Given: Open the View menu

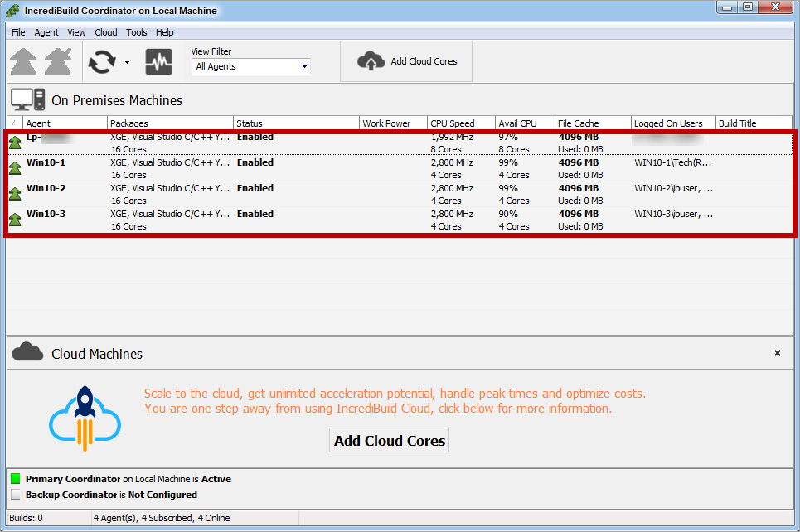Looking at the screenshot, I should [76, 32].
